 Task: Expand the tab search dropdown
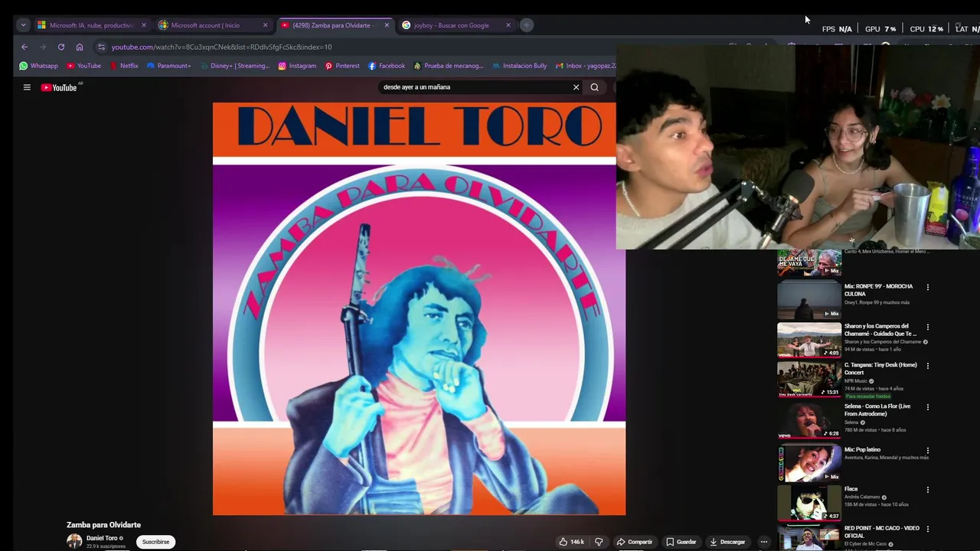click(x=23, y=25)
